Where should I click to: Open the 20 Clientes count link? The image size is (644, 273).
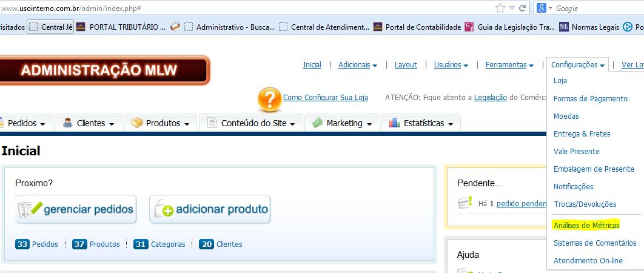coord(221,244)
